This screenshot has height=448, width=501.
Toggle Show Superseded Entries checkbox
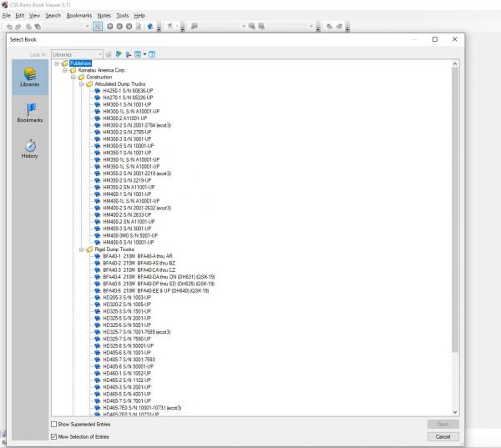point(53,424)
